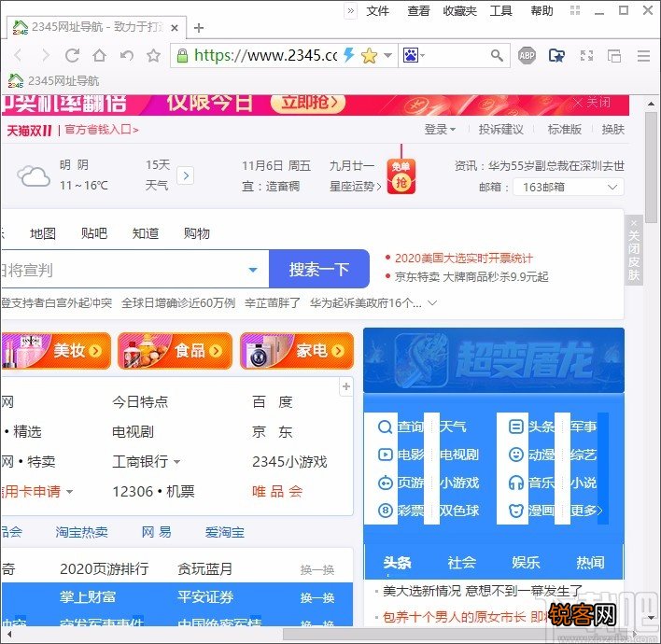The image size is (661, 644).
Task: Click the plus add-site button
Action: click(x=346, y=386)
